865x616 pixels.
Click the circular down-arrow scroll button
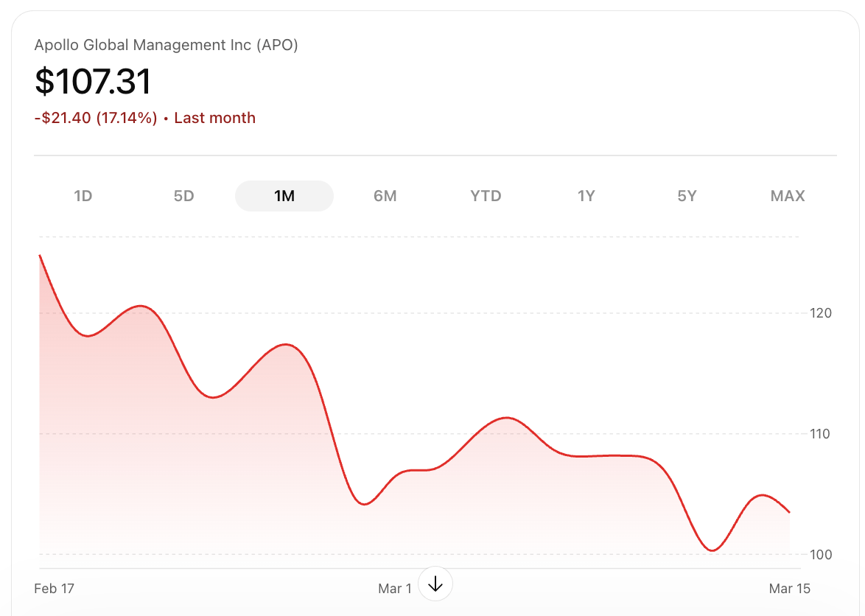click(435, 585)
